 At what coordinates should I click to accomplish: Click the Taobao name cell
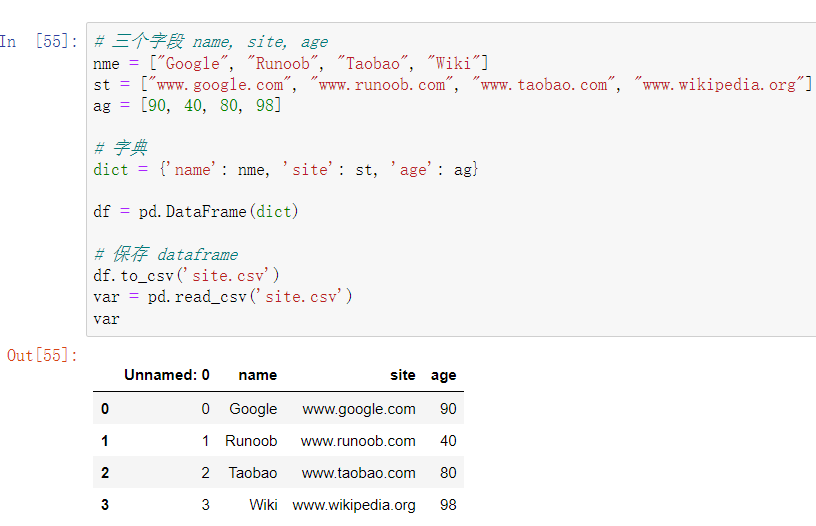252,472
